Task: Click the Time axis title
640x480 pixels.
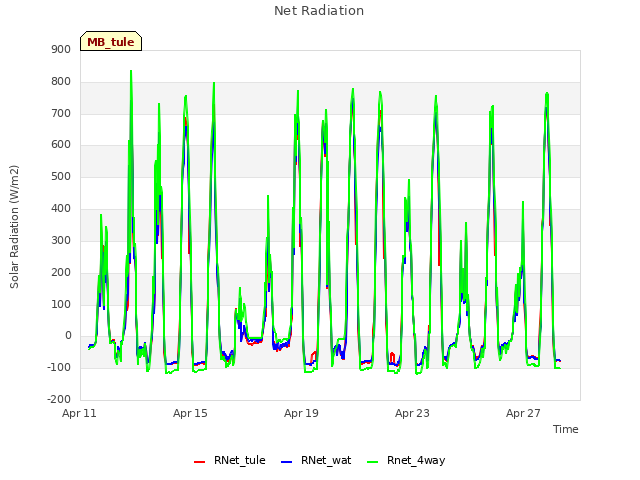Action: pos(566,429)
